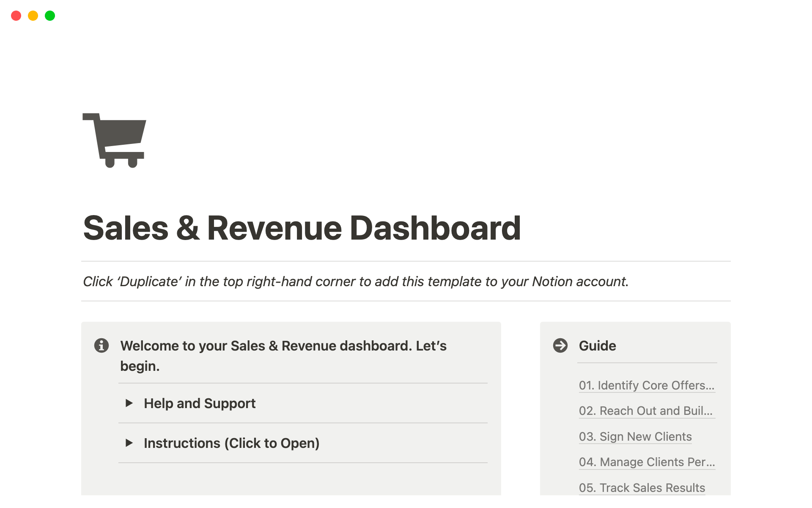812x508 pixels.
Task: Select the Guide heading text
Action: (597, 346)
